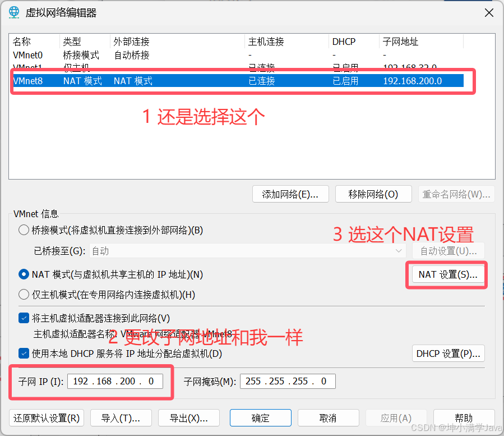Click the 取消 button
504x436 pixels.
coord(329,418)
